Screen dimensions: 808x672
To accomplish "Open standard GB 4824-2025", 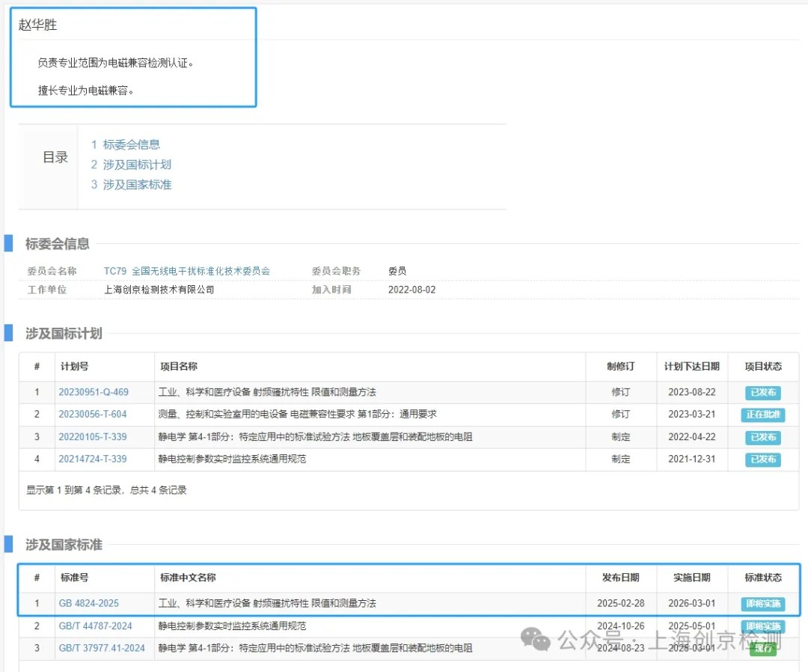I will 88,603.
